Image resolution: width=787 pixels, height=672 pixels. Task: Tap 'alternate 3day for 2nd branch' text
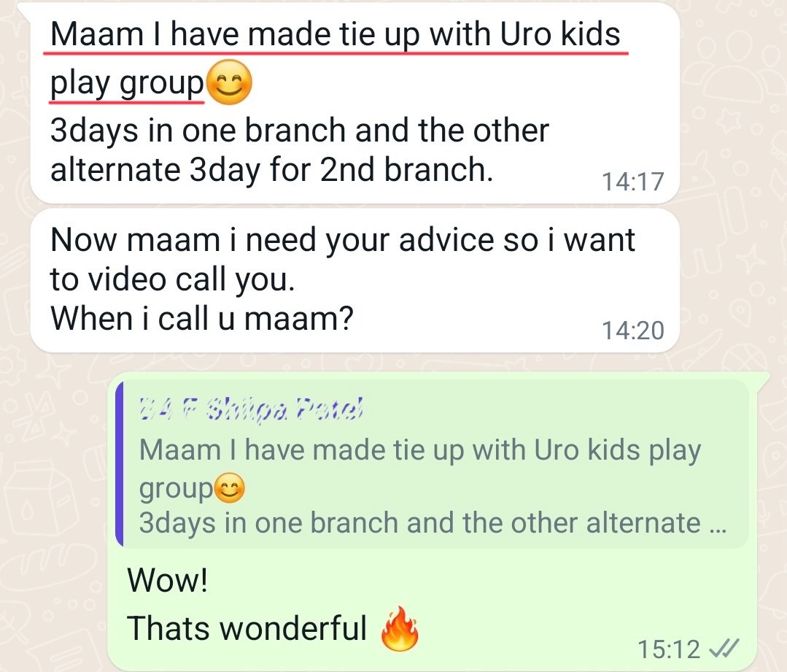(x=271, y=170)
